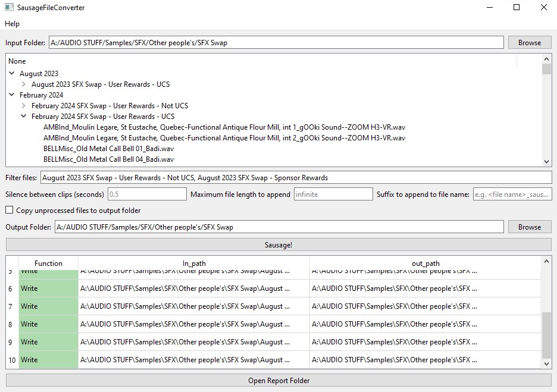Image resolution: width=557 pixels, height=392 pixels.
Task: Click Write cell in row 7
Action: pyautogui.click(x=48, y=306)
